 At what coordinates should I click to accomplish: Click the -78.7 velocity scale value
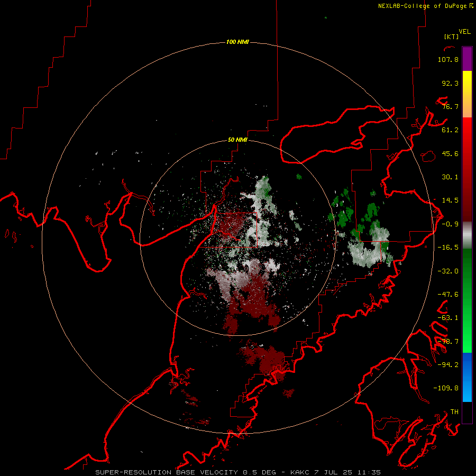coord(448,342)
